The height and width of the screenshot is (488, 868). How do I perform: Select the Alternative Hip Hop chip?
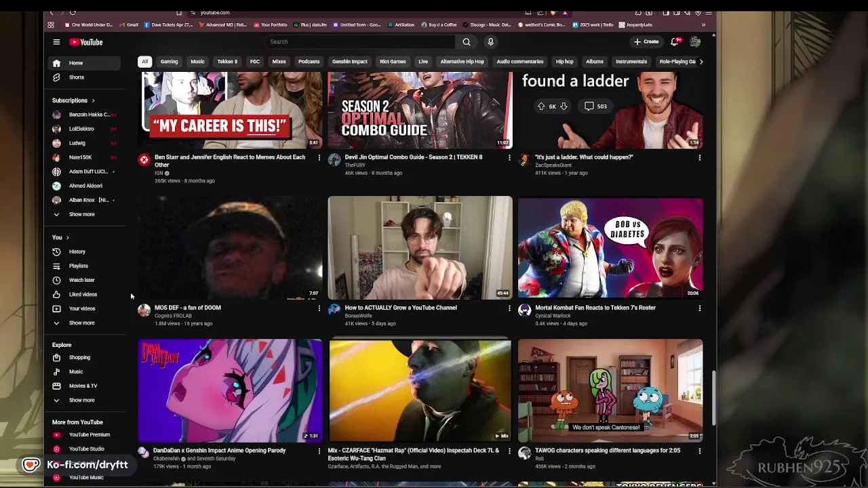(x=462, y=62)
